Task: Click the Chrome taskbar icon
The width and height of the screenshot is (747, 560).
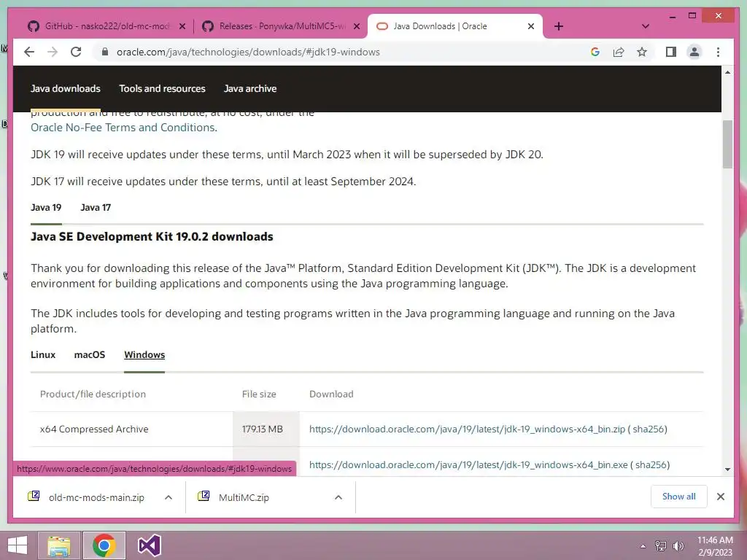Action: (104, 545)
